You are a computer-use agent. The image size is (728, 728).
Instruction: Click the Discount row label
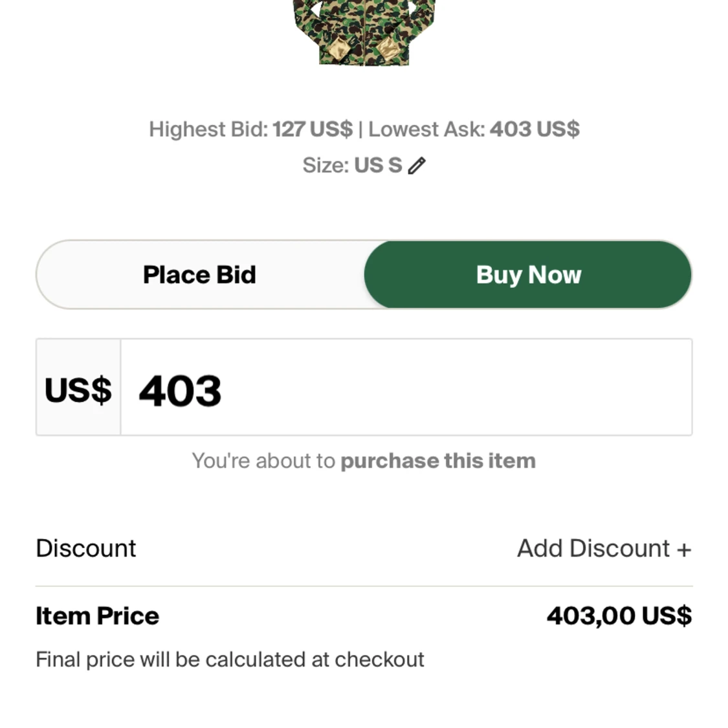pos(86,548)
